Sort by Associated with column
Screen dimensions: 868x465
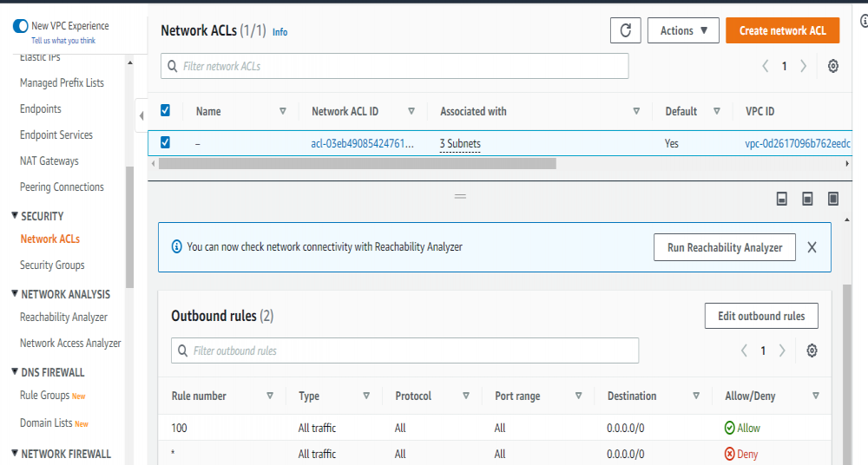(x=636, y=111)
